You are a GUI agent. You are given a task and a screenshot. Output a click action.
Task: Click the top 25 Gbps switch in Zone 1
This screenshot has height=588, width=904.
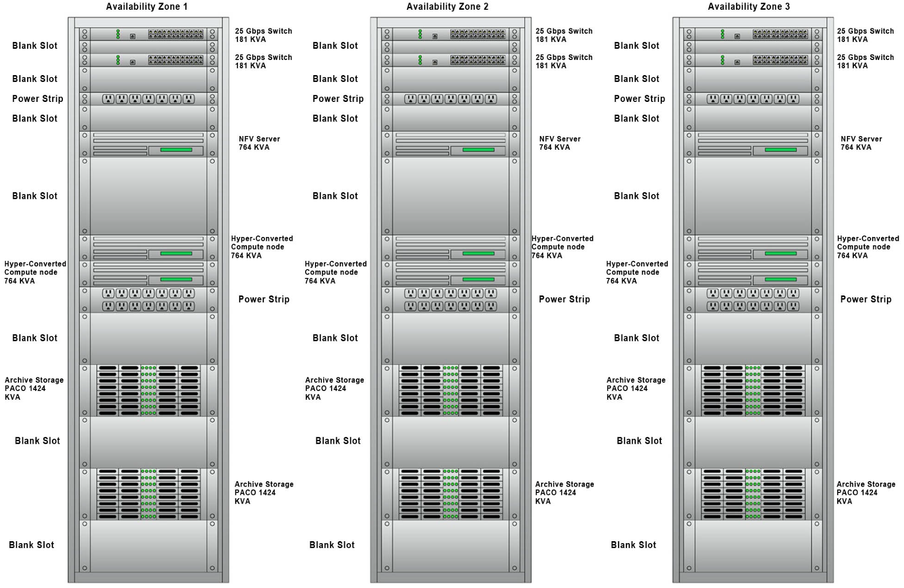pos(148,34)
